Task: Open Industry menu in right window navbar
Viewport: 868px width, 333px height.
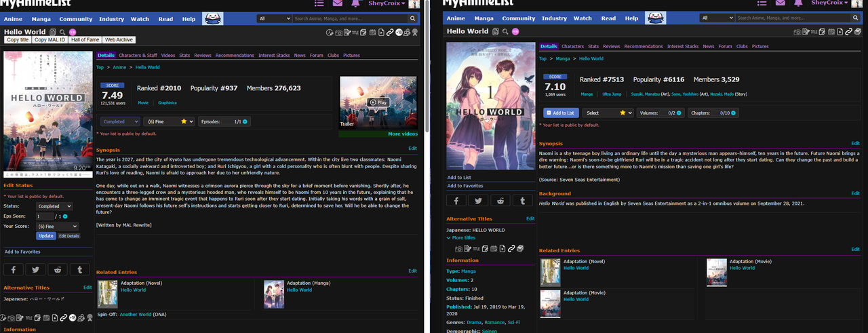Action: point(554,19)
